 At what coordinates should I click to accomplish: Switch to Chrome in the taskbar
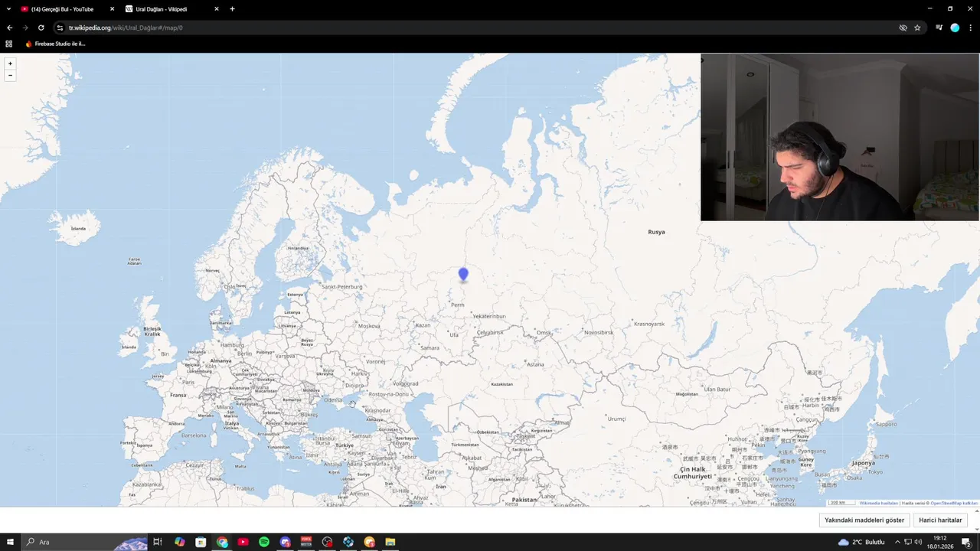point(222,542)
